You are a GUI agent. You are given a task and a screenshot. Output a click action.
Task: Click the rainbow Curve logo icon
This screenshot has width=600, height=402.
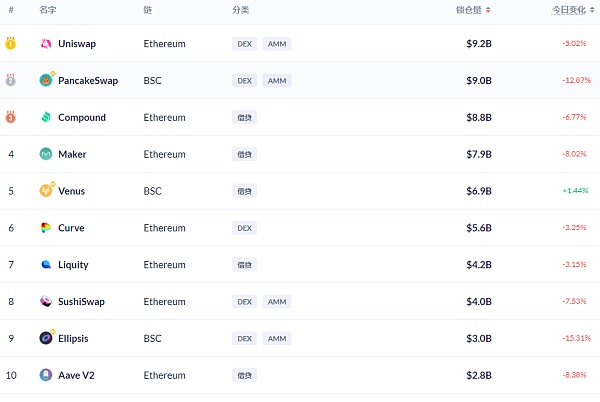click(x=46, y=228)
